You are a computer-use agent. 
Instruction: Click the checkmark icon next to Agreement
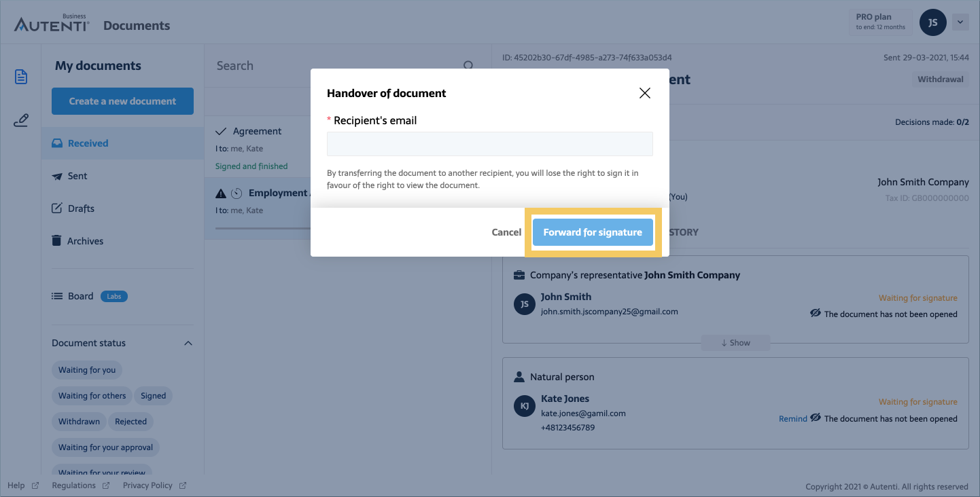[x=221, y=131]
